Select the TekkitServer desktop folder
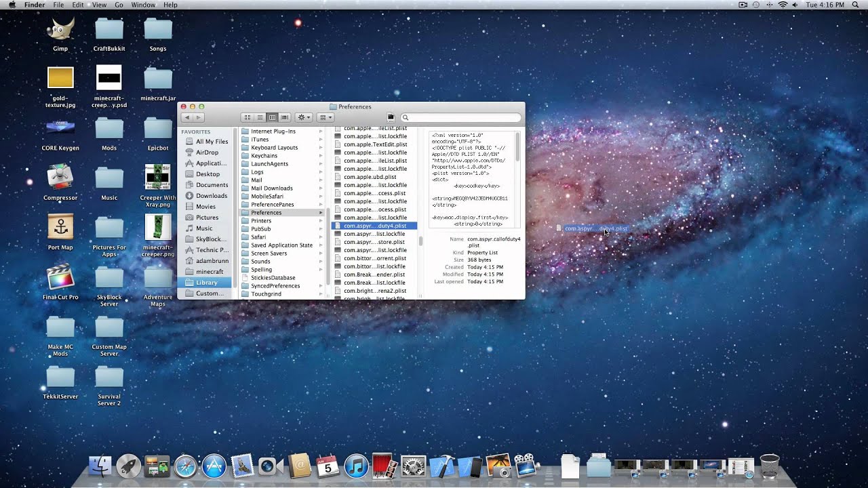The width and height of the screenshot is (868, 488). click(x=60, y=378)
